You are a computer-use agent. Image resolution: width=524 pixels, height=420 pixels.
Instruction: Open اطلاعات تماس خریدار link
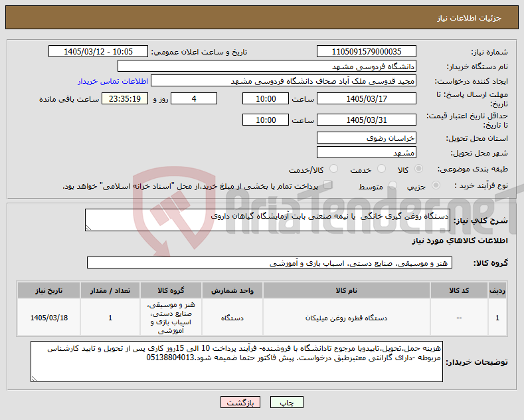113,81
